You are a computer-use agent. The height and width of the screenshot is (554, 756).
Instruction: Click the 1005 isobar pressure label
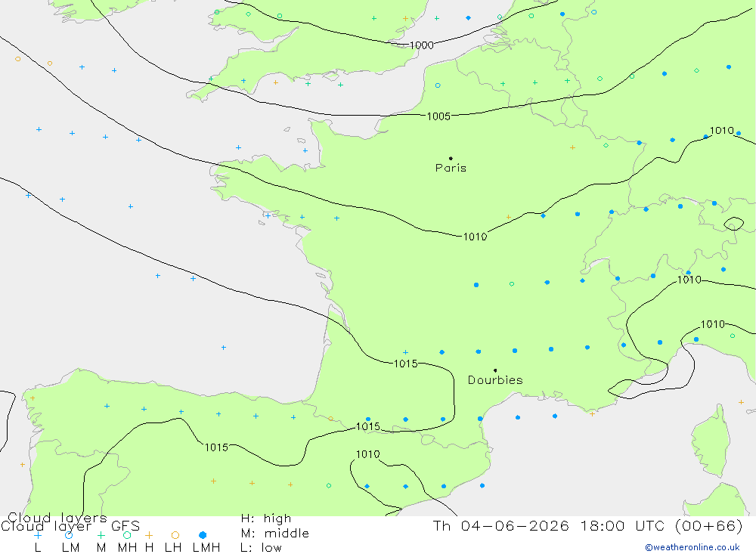tap(438, 116)
